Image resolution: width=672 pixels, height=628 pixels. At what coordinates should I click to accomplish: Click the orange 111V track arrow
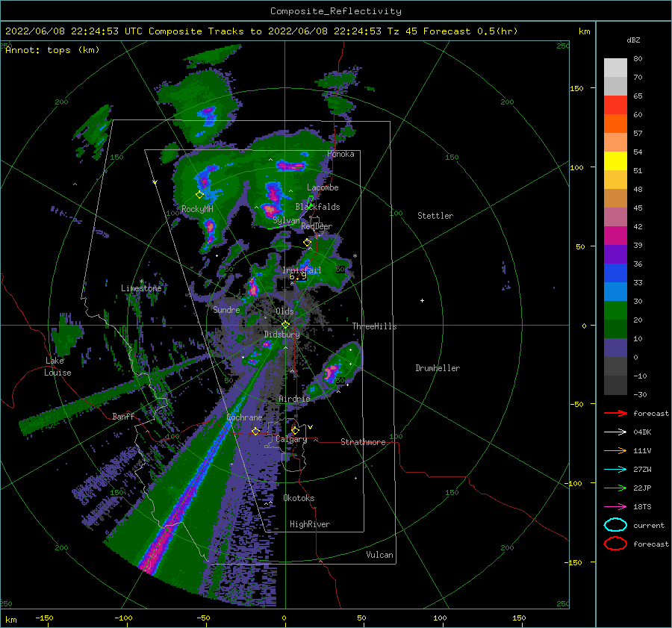pos(615,450)
